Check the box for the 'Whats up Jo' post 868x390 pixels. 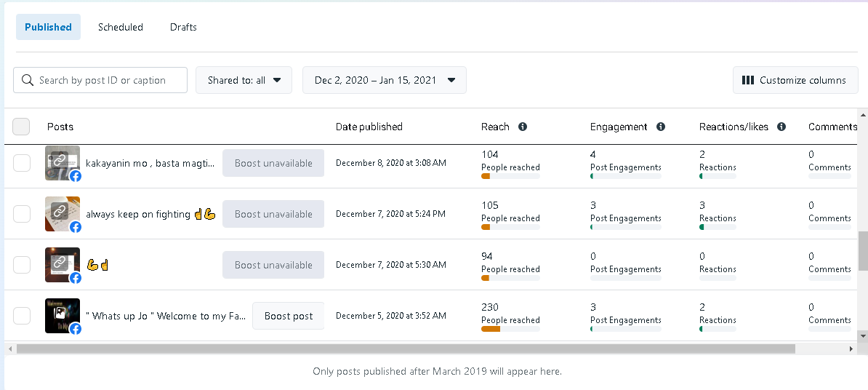click(22, 316)
